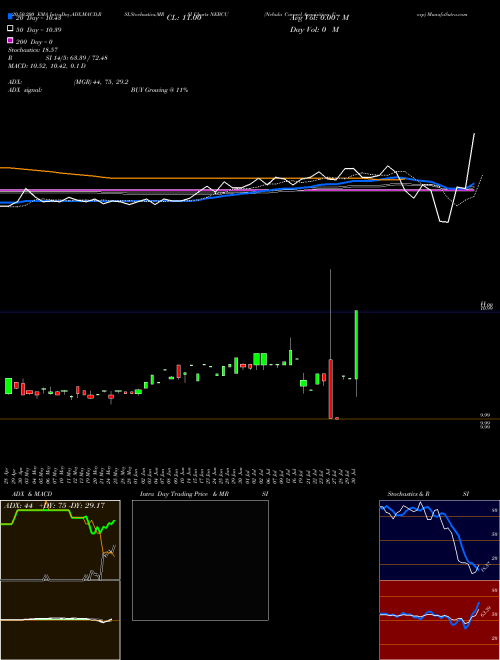This screenshot has width=500, height=660.
Task: Open the empty Intra Day Trading chart panel
Action: click(200, 560)
